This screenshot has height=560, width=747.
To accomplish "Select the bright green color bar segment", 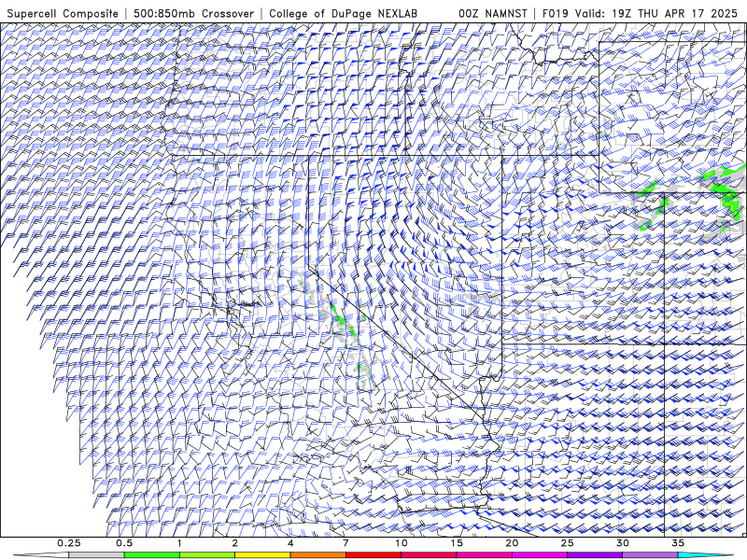I will [151, 555].
